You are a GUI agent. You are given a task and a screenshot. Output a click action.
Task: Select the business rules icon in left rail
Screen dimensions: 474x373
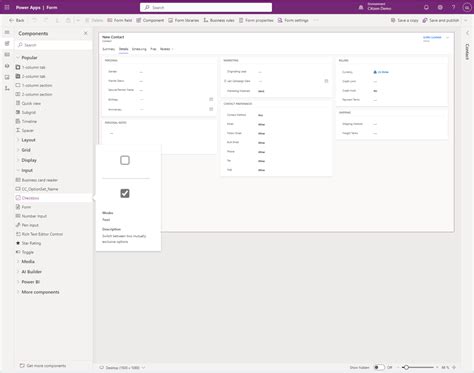click(7, 88)
